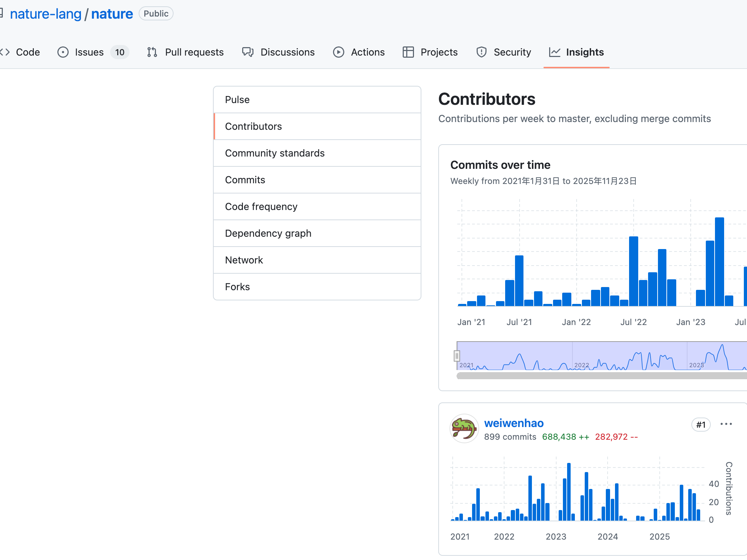Open the Dependency graph section

[268, 233]
